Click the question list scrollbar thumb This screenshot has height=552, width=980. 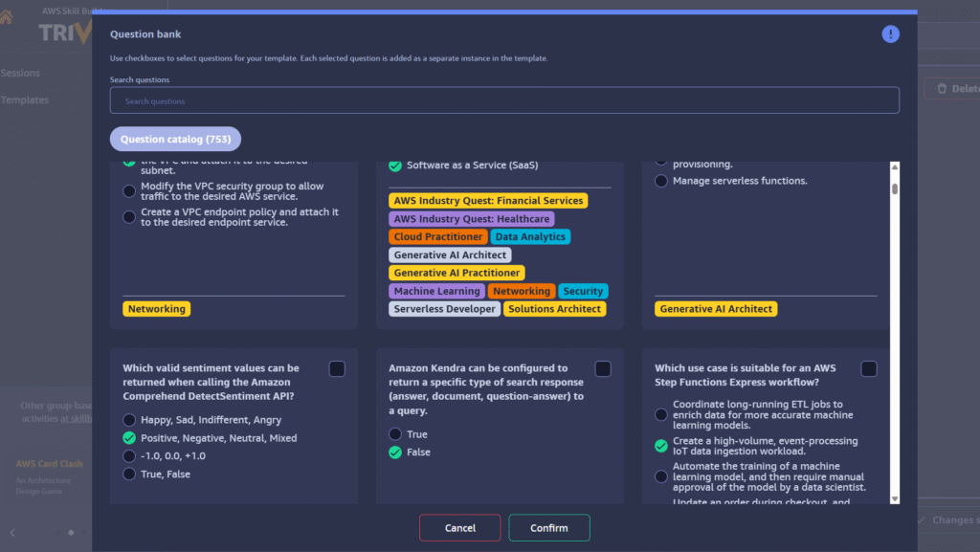895,188
